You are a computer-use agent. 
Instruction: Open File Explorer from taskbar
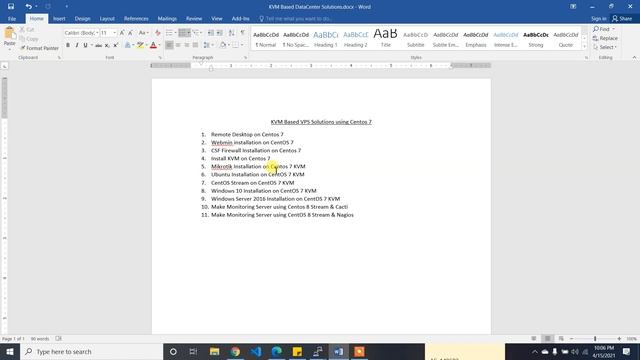point(214,351)
